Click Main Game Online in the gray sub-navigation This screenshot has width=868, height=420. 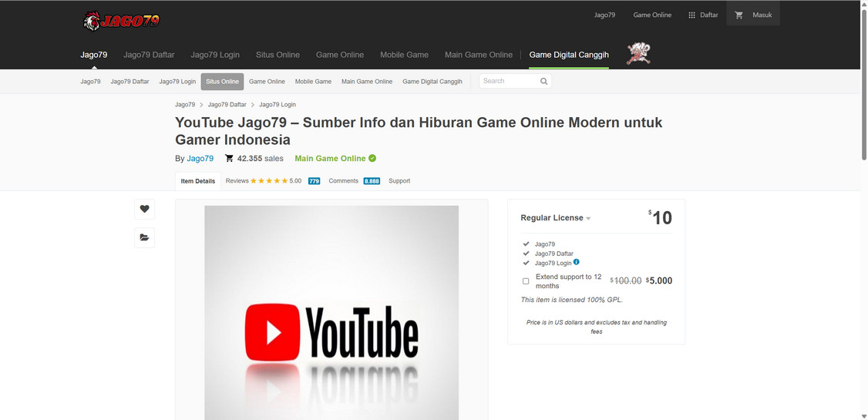click(366, 82)
